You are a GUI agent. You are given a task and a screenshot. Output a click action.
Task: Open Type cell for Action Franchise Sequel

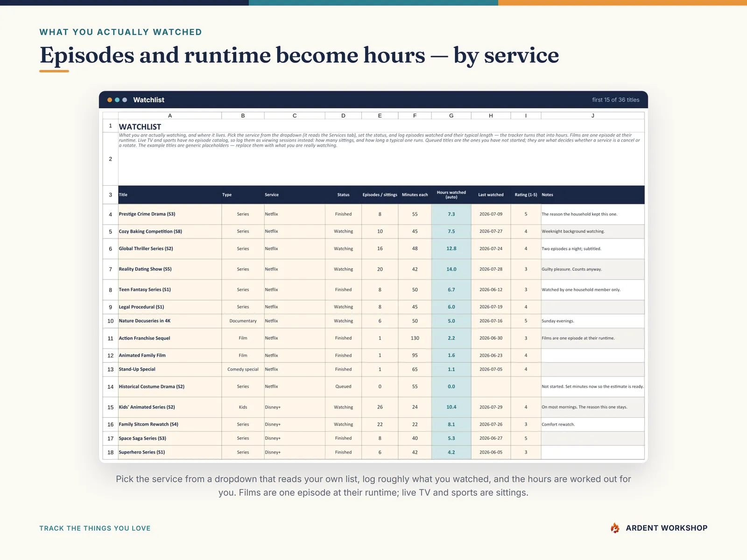[243, 338]
